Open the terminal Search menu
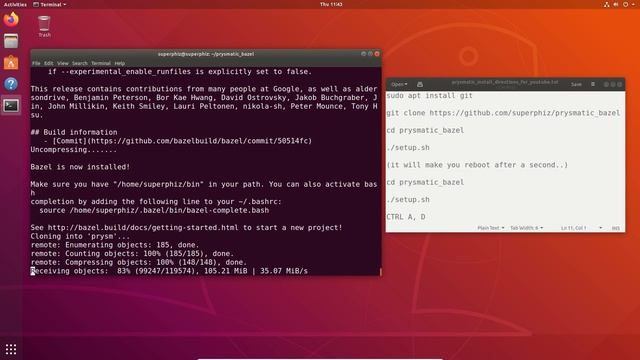 coord(80,63)
